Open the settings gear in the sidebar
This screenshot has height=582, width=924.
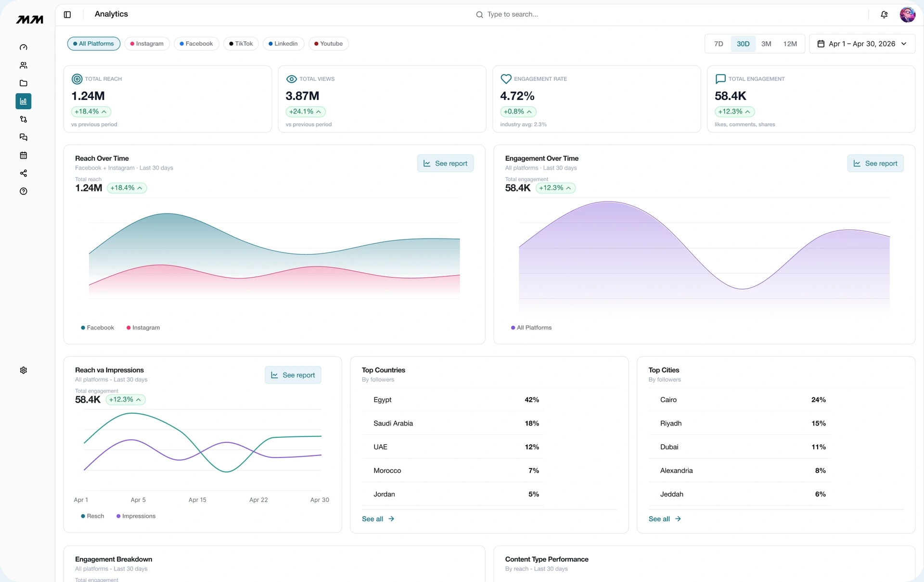pyautogui.click(x=23, y=370)
